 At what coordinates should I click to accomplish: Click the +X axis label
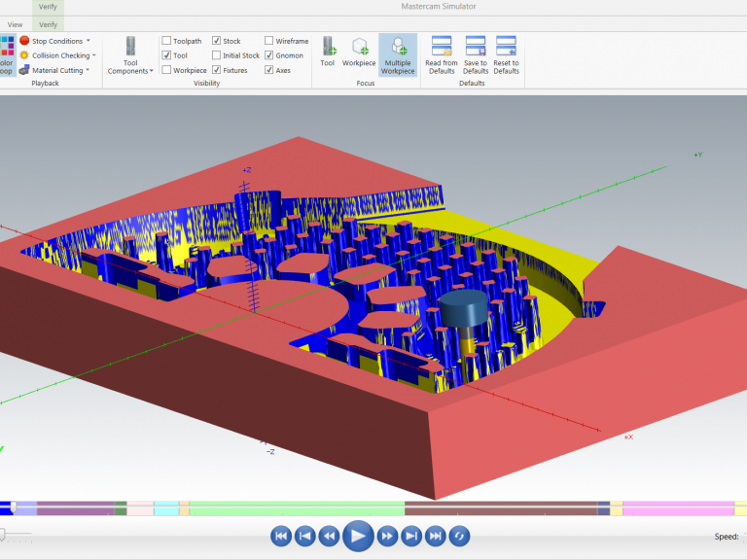tap(628, 437)
